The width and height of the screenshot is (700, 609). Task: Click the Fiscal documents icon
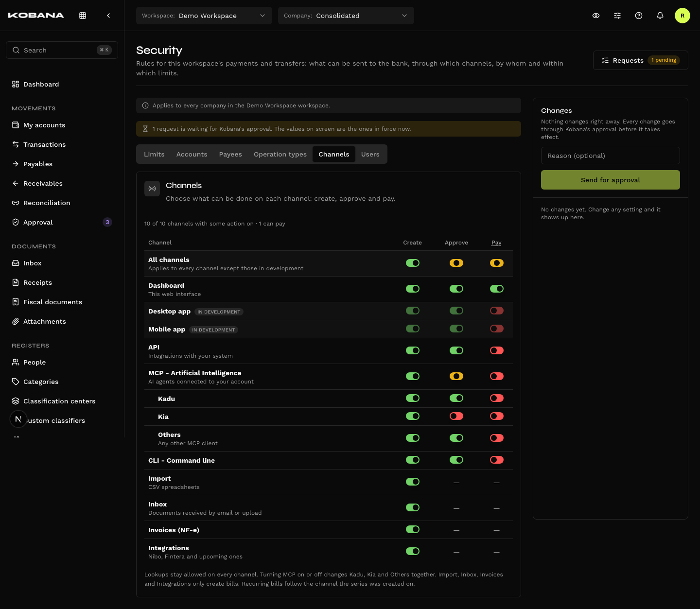(16, 302)
